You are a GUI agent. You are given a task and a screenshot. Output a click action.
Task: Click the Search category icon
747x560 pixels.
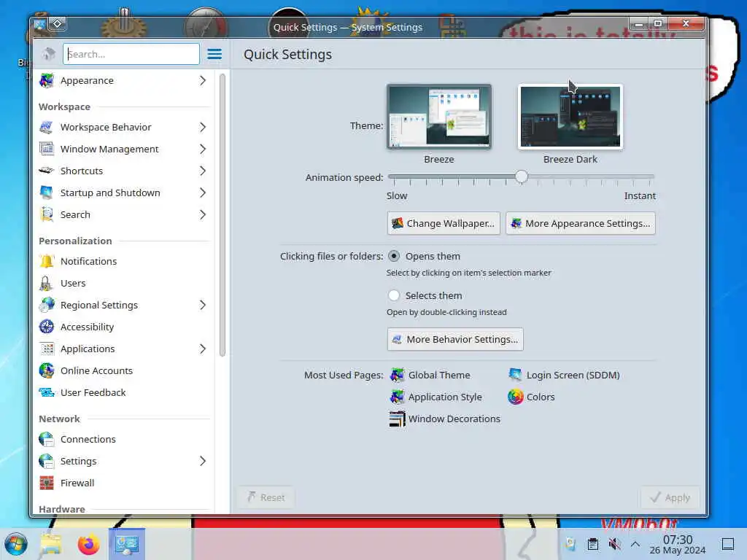click(47, 215)
